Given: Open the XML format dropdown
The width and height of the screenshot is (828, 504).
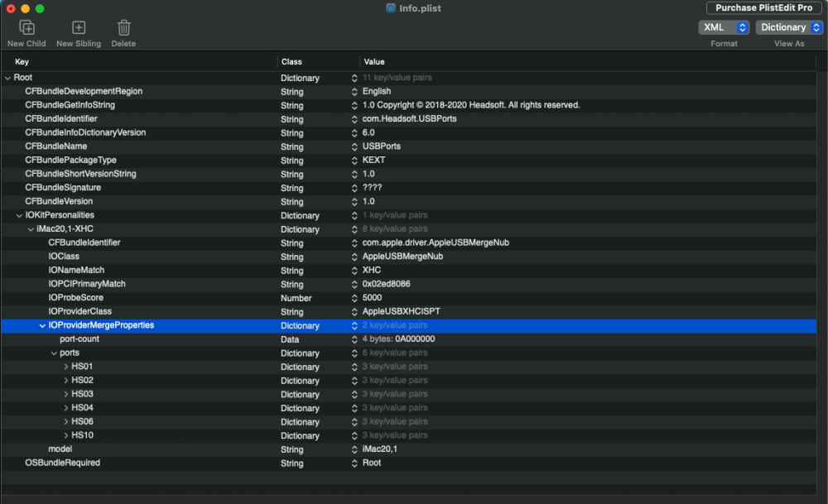Looking at the screenshot, I should pyautogui.click(x=724, y=27).
